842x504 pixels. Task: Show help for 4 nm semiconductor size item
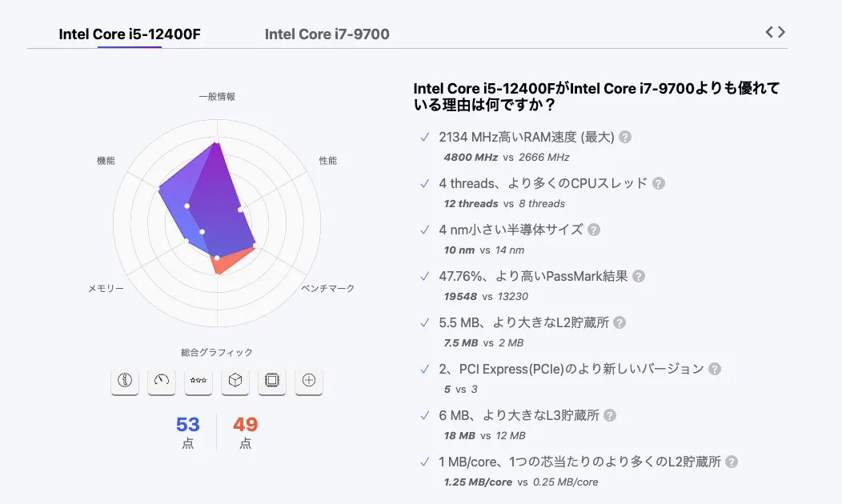click(594, 230)
